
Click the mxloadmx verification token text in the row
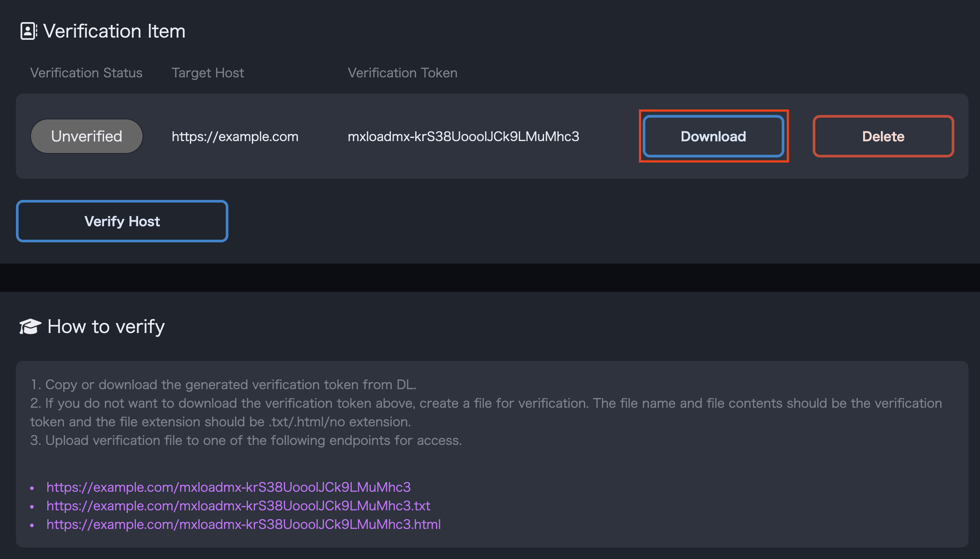pyautogui.click(x=463, y=136)
